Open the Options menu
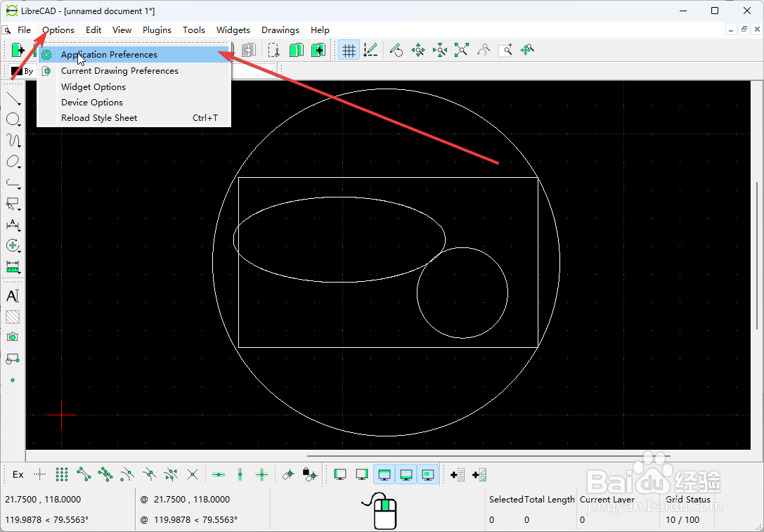The height and width of the screenshot is (532, 764). (58, 30)
